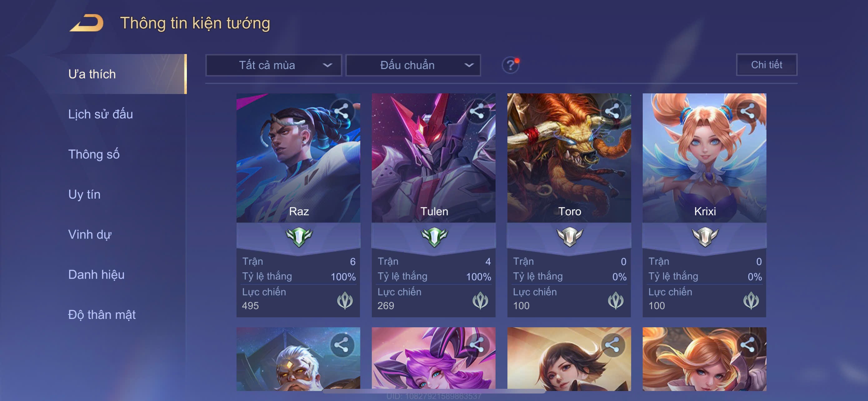Share the Krixi hero card
This screenshot has width=868, height=401.
click(748, 111)
